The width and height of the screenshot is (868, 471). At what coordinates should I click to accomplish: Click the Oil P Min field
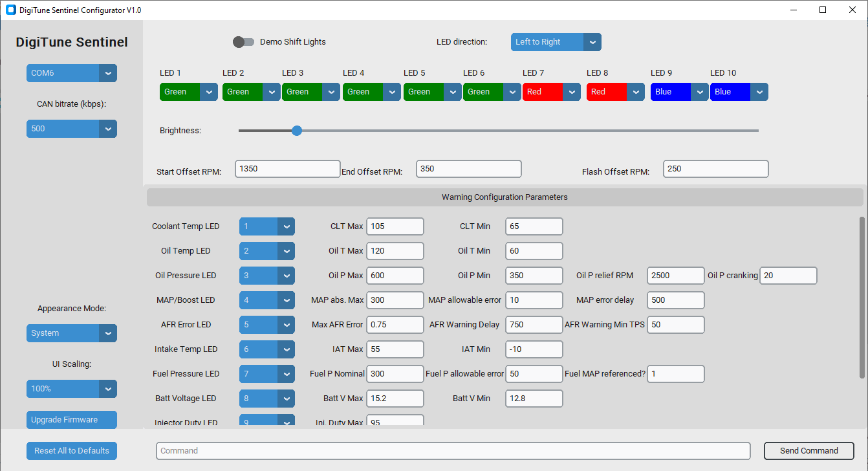point(534,276)
